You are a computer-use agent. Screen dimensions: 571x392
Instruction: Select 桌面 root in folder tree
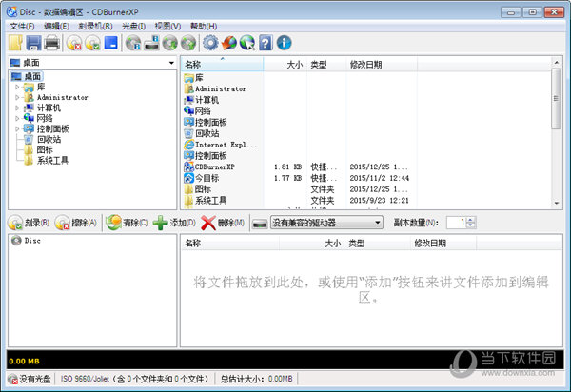pyautogui.click(x=28, y=76)
